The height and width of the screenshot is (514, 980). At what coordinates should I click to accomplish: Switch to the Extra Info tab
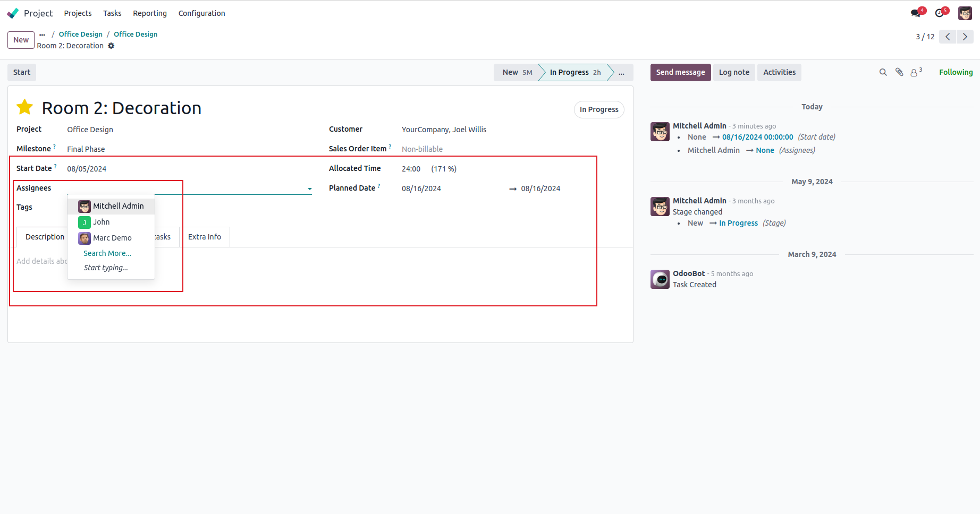205,237
